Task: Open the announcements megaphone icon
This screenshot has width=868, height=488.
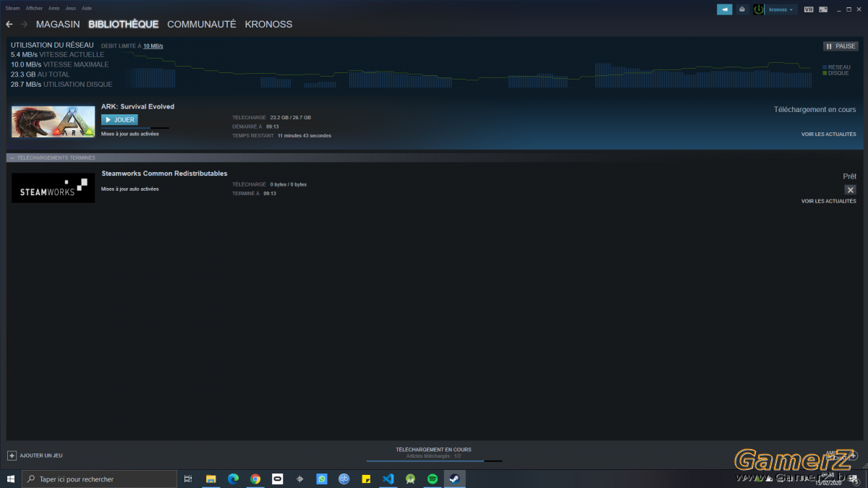Action: tap(725, 9)
